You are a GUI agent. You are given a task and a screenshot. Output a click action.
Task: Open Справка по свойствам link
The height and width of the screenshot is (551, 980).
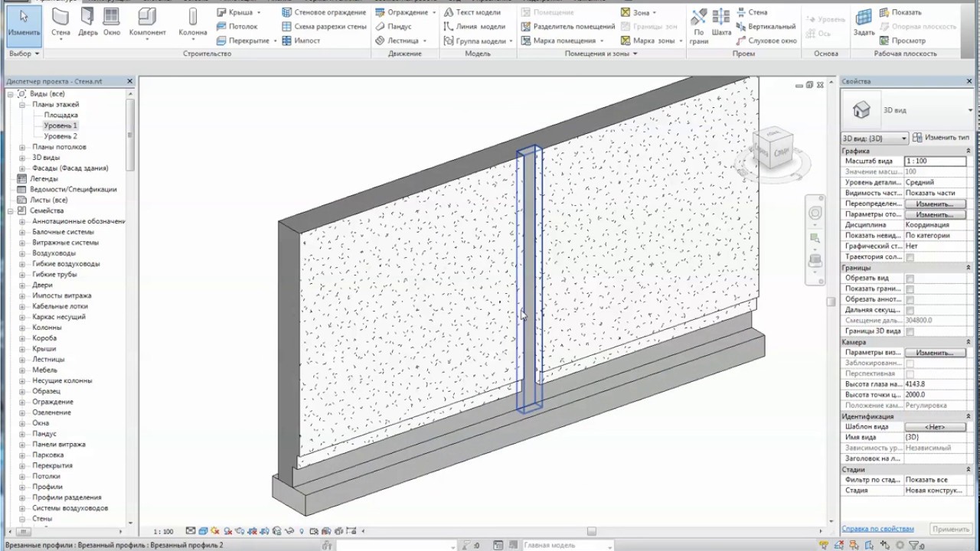pyautogui.click(x=877, y=529)
